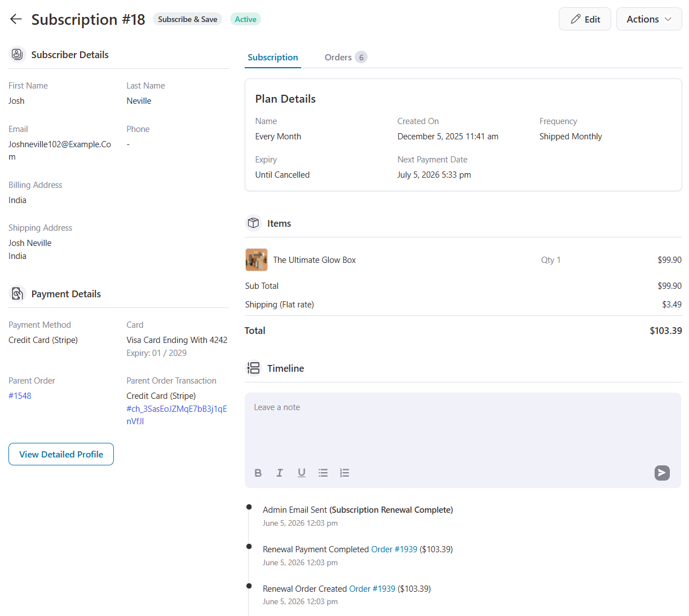Click the next payment date 'July 5, 2026 5:33 pm'
Viewport: 689px width, 616px height.
[434, 175]
